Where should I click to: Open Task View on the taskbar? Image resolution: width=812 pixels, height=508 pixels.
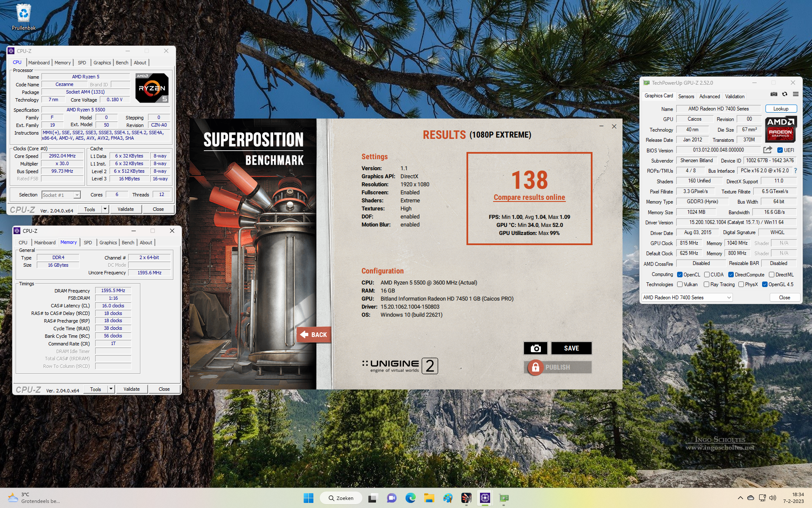(372, 498)
